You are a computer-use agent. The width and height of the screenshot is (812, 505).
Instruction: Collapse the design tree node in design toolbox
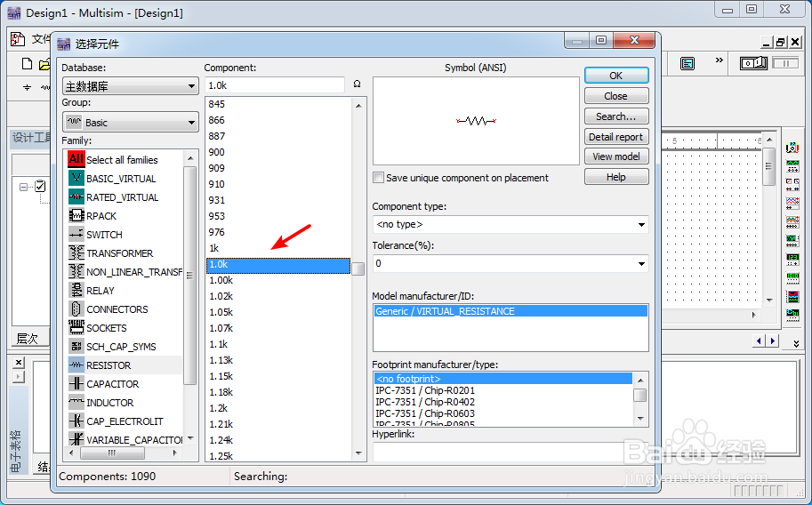[23, 187]
